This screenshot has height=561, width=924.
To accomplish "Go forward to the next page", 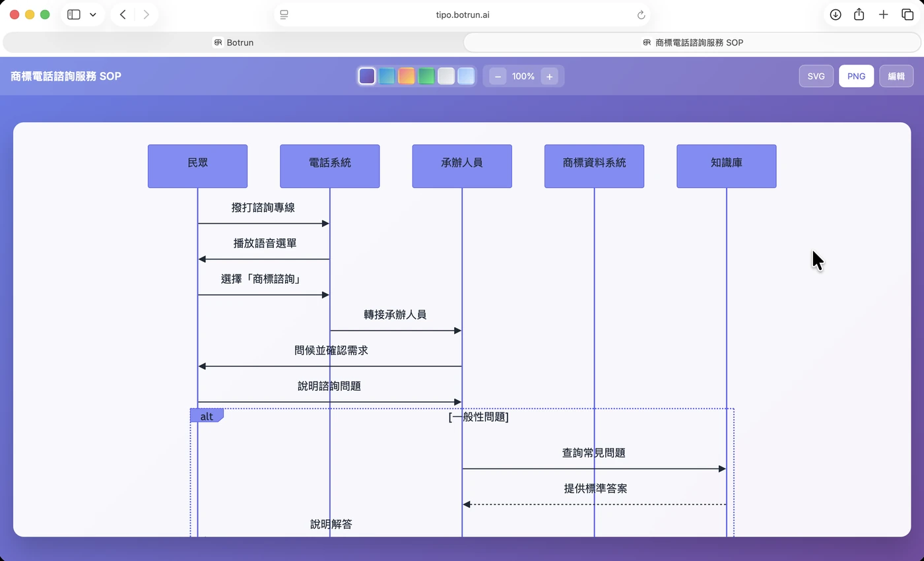I will click(x=146, y=15).
